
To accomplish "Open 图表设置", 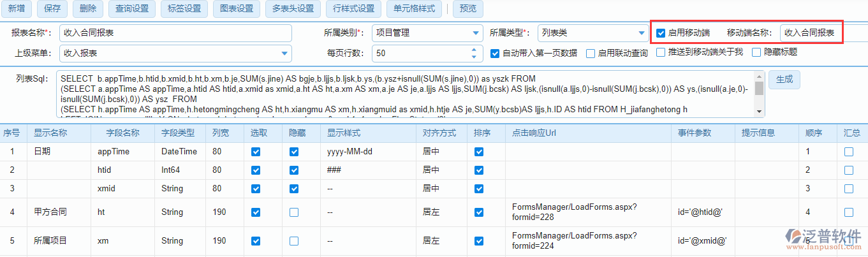I will pyautogui.click(x=236, y=9).
